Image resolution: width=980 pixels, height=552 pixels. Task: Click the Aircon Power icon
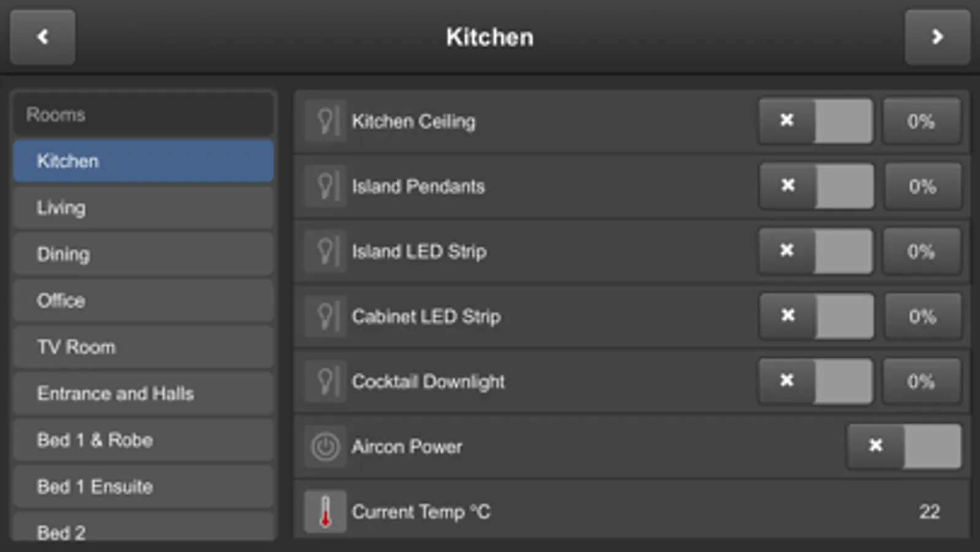pos(325,447)
